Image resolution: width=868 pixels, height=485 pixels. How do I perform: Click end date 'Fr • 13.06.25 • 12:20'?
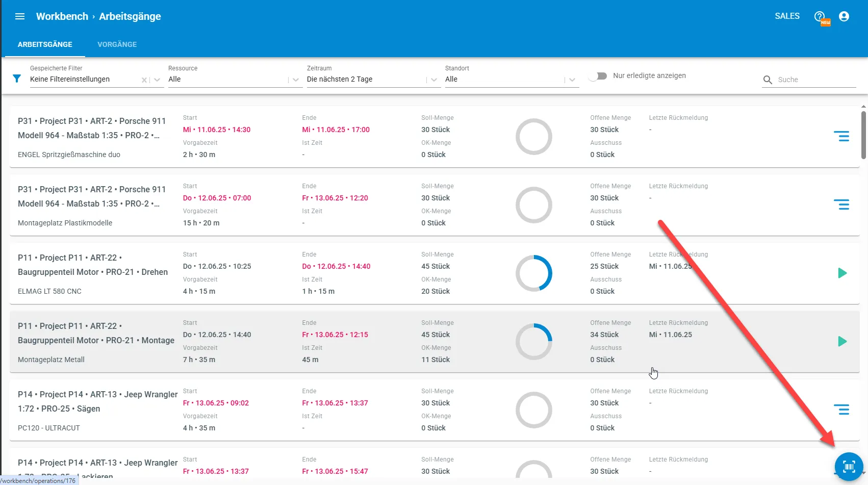pos(335,198)
